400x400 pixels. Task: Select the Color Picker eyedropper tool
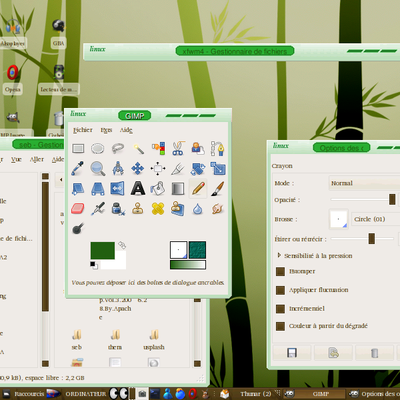tap(78, 168)
